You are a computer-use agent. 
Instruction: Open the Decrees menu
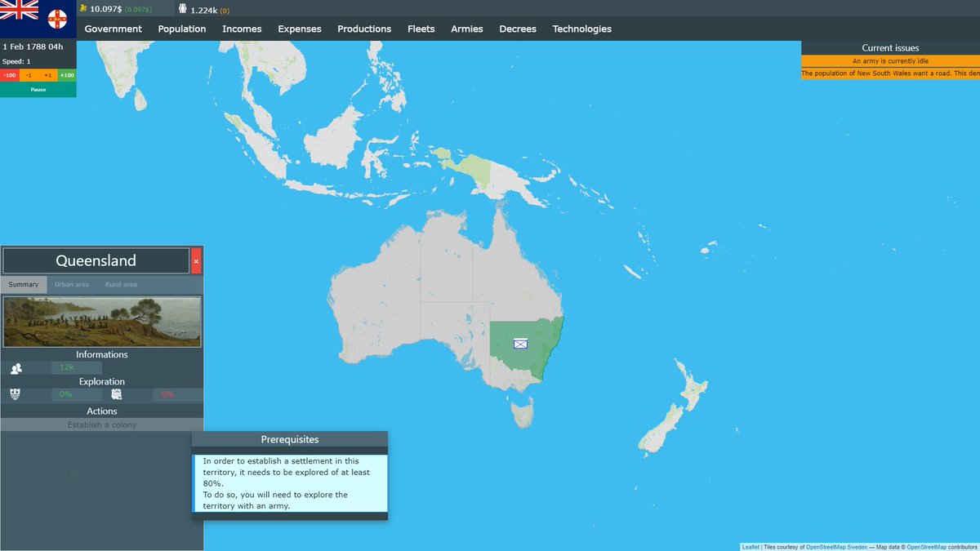coord(518,29)
